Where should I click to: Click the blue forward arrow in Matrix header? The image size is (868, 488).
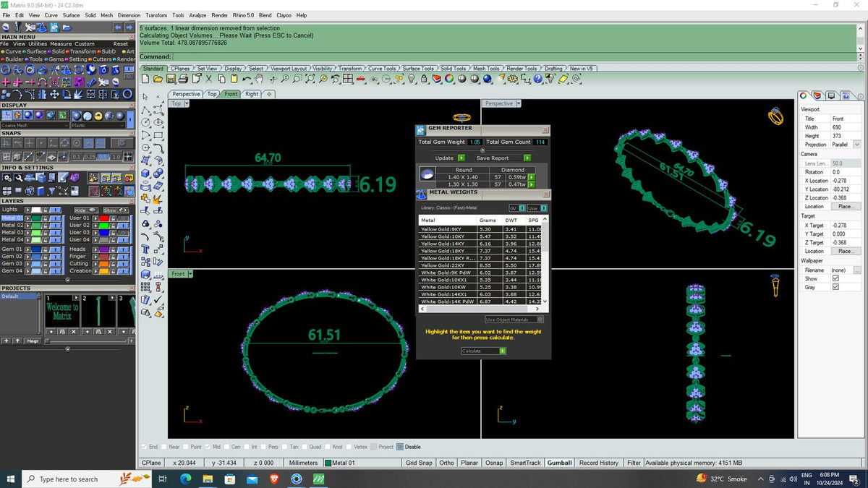[x=129, y=27]
